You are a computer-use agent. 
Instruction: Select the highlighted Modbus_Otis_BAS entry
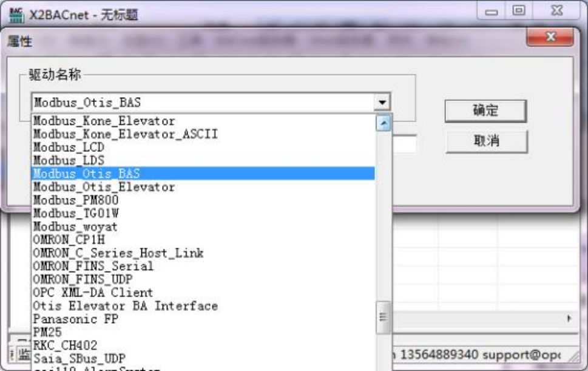pos(203,173)
